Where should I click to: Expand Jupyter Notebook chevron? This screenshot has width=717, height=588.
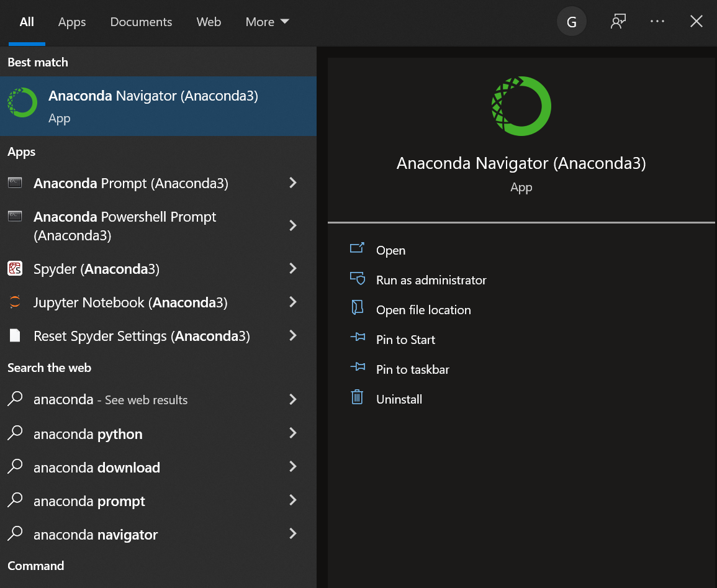click(x=293, y=302)
